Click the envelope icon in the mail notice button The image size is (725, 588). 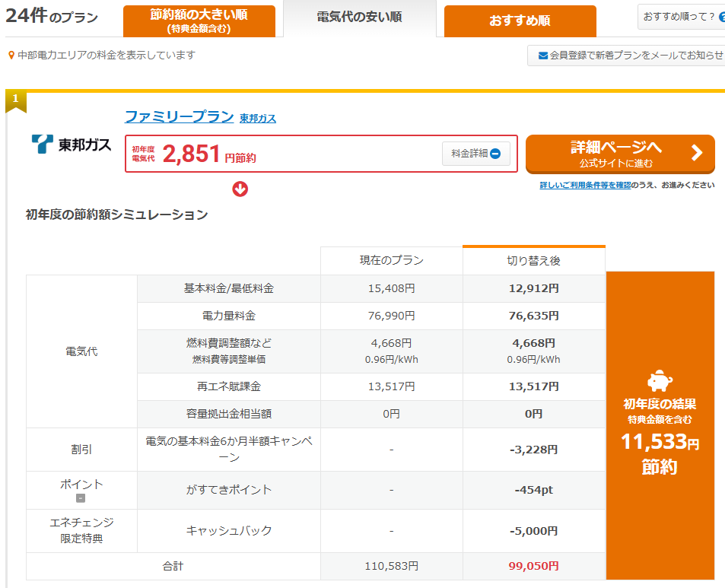[x=543, y=56]
